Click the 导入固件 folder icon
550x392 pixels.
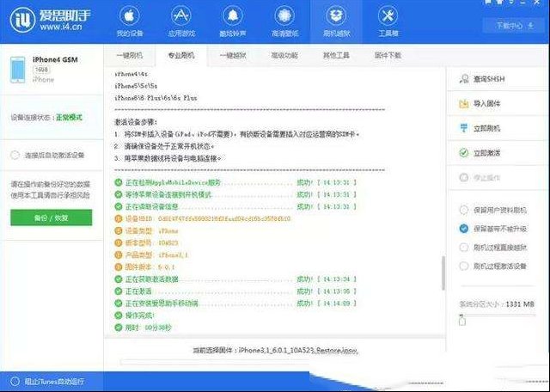pos(464,103)
